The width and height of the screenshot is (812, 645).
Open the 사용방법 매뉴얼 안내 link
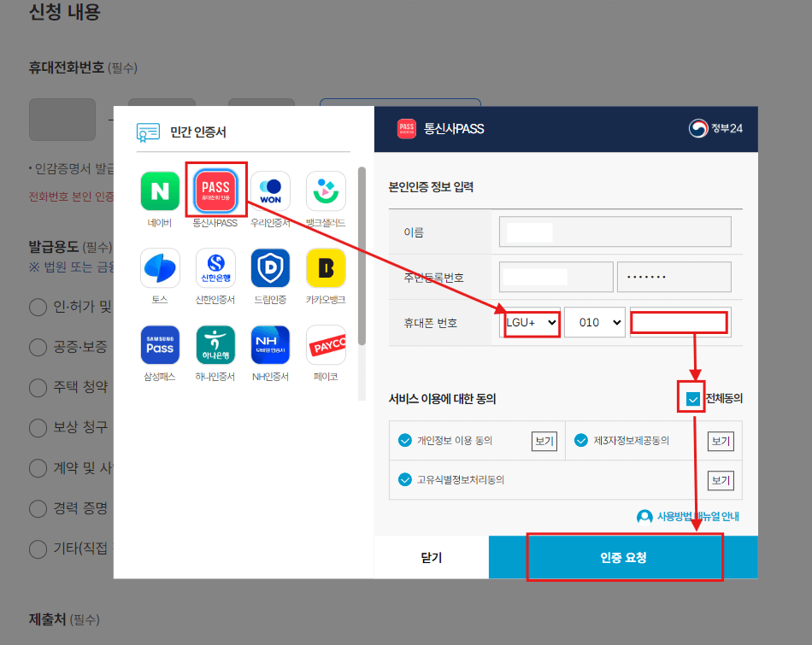(697, 517)
